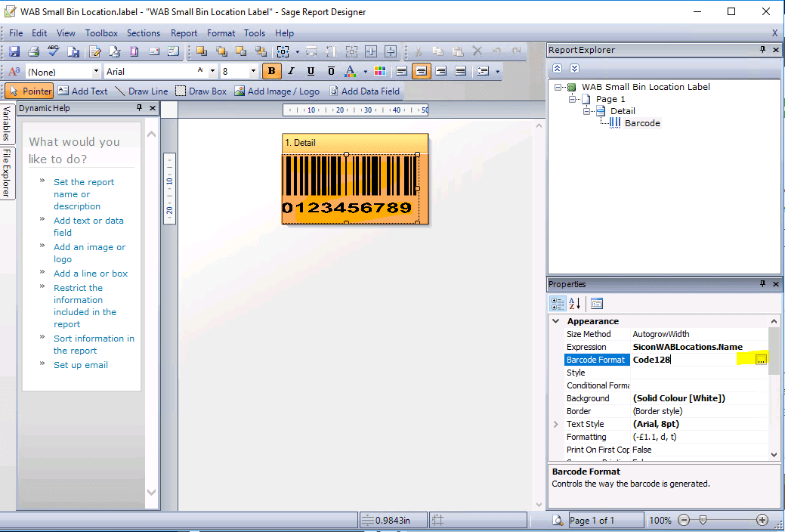The image size is (785, 532).
Task: Open the Toolbox menu
Action: point(101,33)
